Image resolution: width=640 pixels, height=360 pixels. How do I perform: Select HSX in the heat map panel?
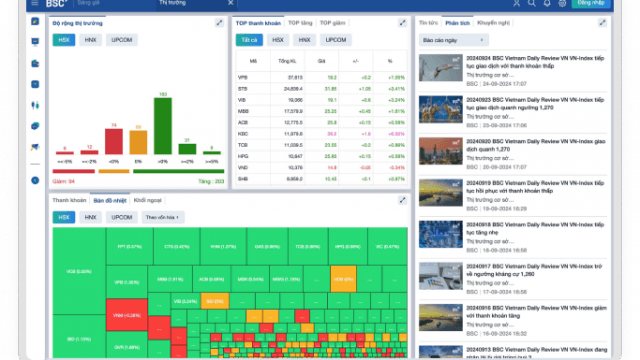coord(64,217)
